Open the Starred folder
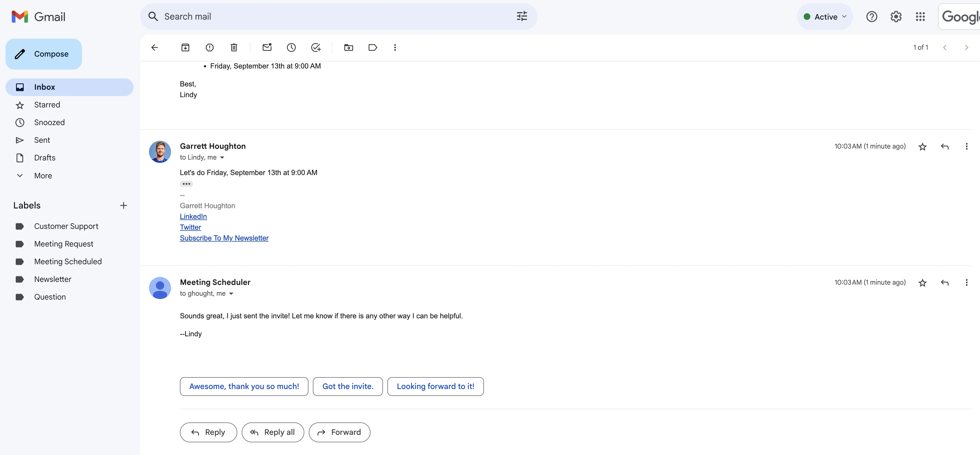 [47, 105]
